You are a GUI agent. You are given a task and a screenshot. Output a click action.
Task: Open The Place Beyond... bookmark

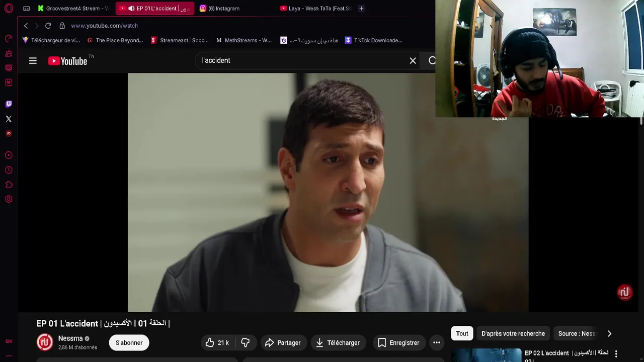click(x=115, y=40)
